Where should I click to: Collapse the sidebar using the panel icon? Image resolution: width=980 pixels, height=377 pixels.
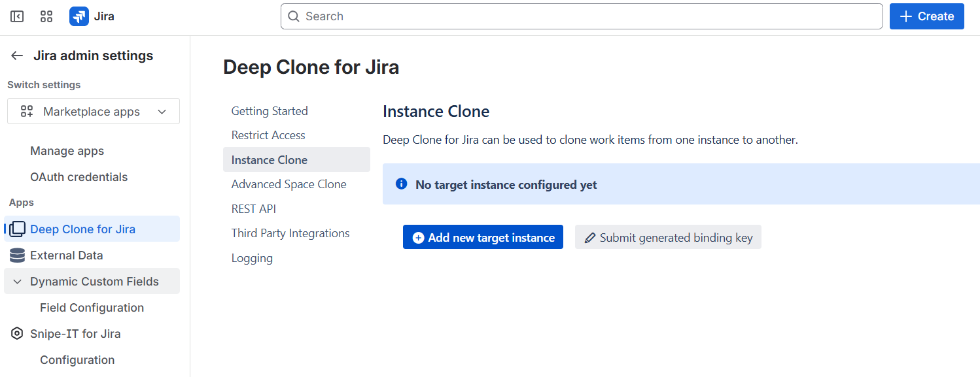[x=17, y=16]
